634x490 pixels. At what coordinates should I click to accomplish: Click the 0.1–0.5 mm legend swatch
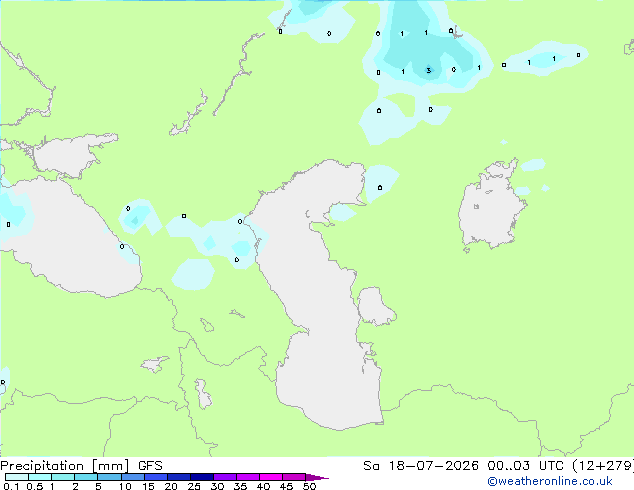coord(17,477)
